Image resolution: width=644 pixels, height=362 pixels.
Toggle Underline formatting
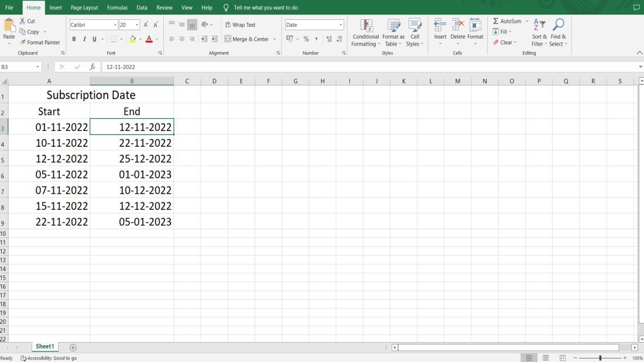pos(94,39)
